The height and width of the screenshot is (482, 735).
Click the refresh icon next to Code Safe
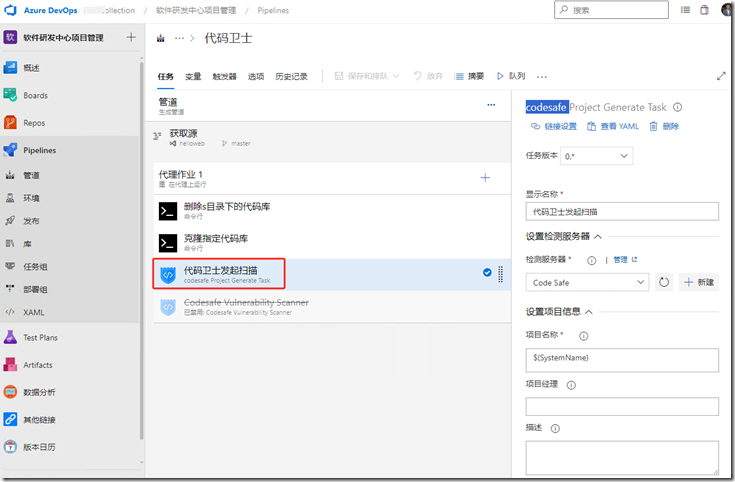click(664, 282)
